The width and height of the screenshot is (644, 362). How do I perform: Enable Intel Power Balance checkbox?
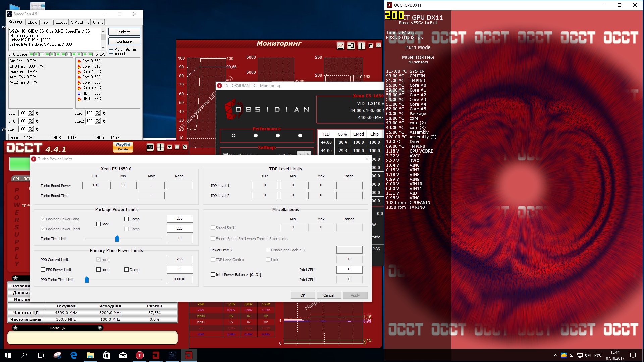[x=213, y=275]
